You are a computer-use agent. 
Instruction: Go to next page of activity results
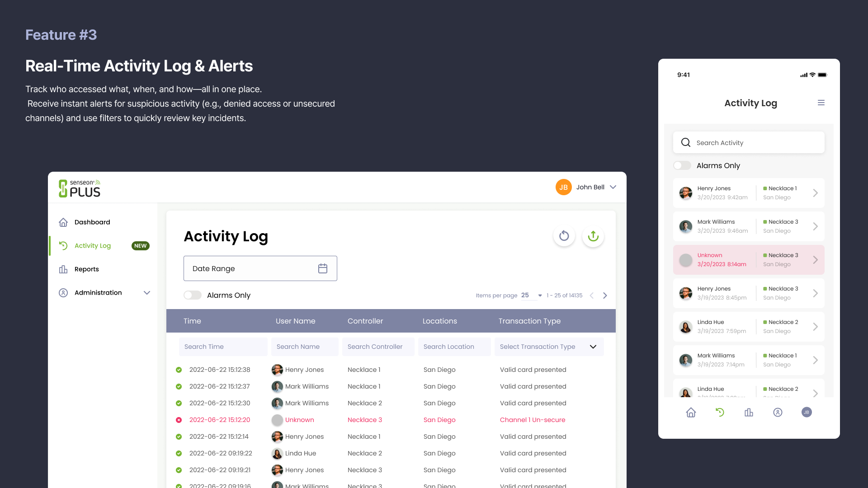coord(605,296)
